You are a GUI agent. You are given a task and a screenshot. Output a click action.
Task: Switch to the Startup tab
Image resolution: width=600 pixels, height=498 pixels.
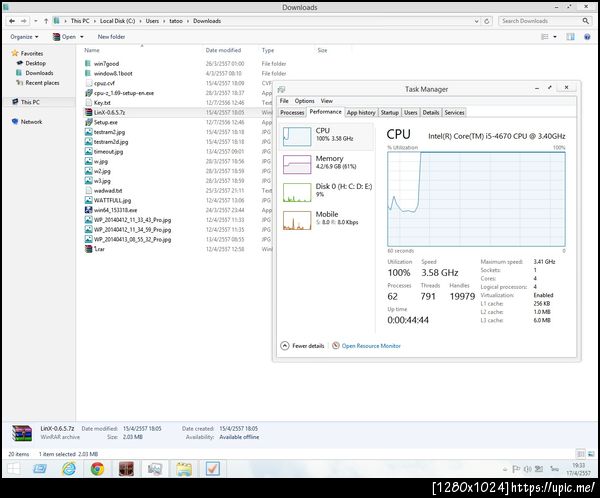tap(390, 113)
